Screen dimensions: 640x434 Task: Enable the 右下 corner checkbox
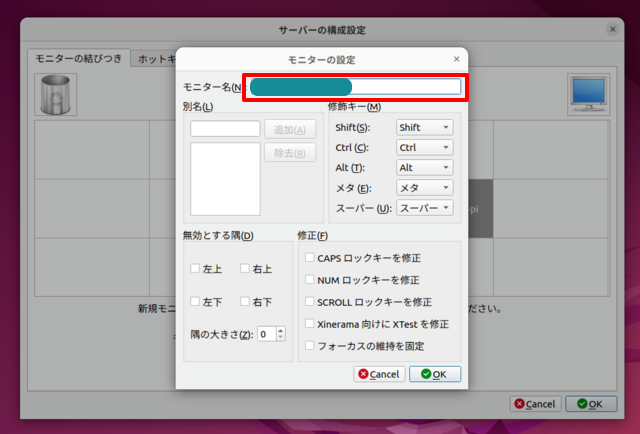[245, 302]
